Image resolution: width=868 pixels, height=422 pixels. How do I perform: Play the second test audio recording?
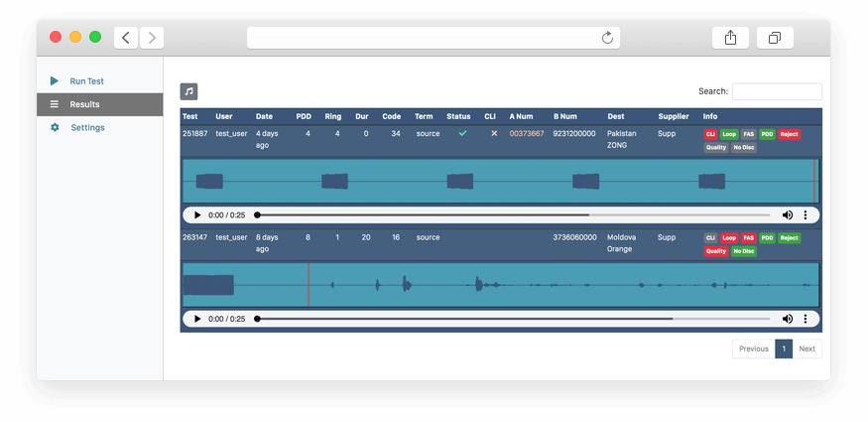pyautogui.click(x=197, y=319)
